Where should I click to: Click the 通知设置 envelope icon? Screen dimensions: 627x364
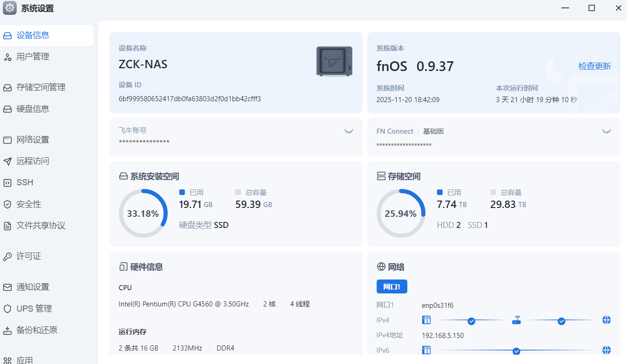point(7,287)
